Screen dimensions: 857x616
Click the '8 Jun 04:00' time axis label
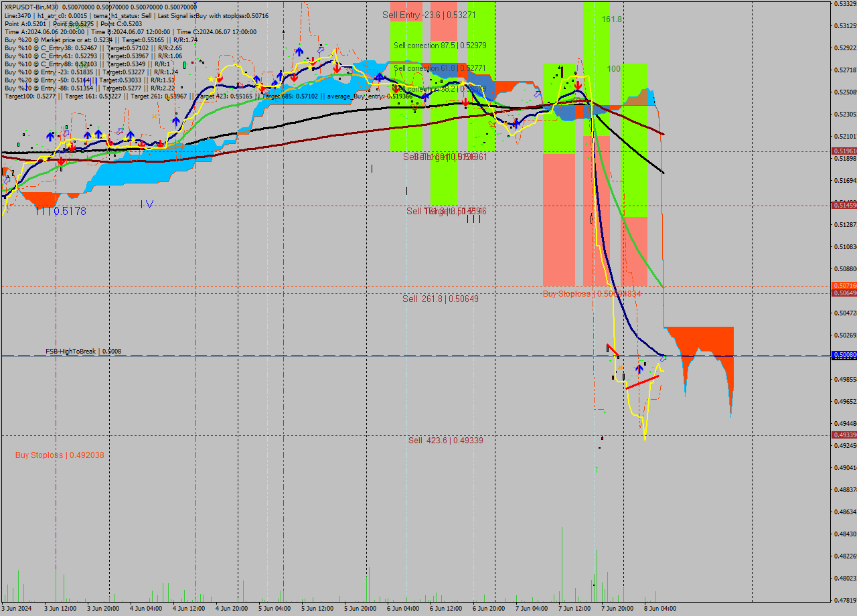click(x=660, y=609)
